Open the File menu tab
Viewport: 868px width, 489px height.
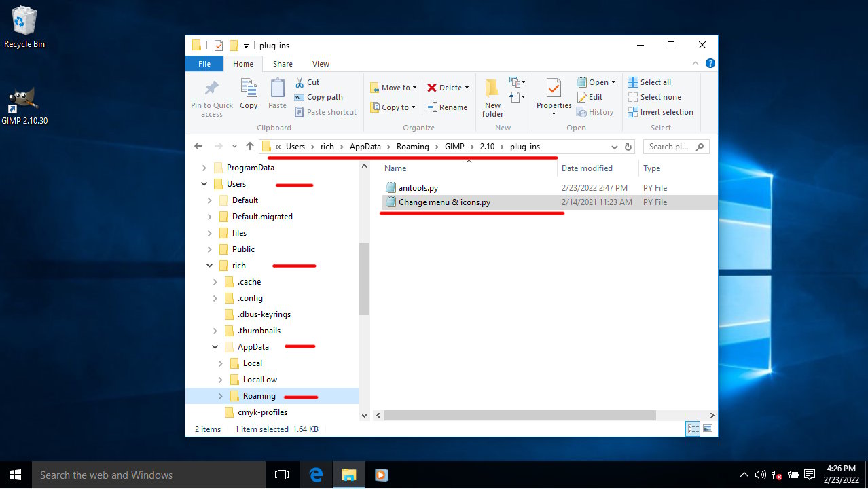(204, 64)
